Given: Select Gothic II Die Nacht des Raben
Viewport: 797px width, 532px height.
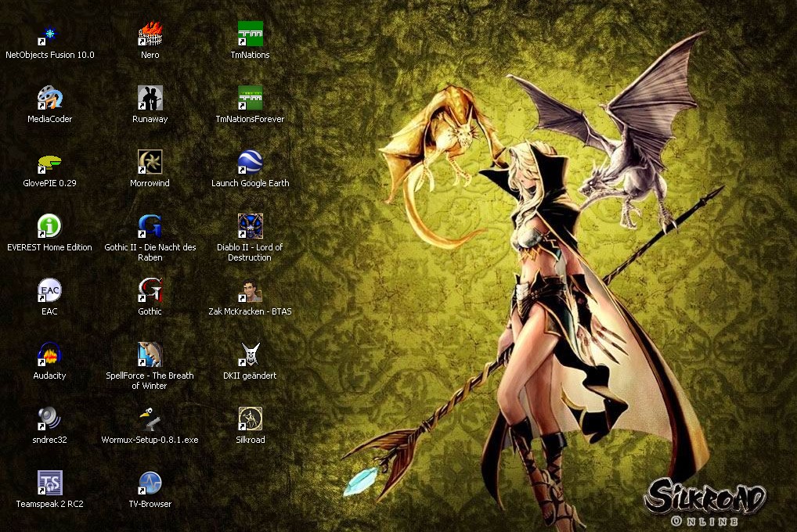Looking at the screenshot, I should point(150,227).
